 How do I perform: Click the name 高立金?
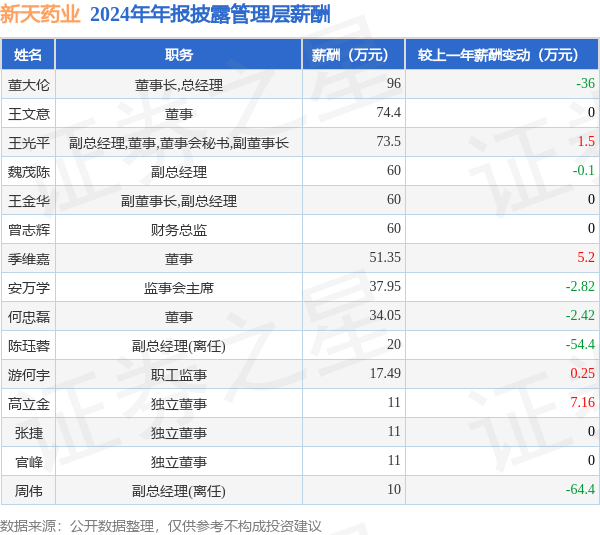point(29,404)
